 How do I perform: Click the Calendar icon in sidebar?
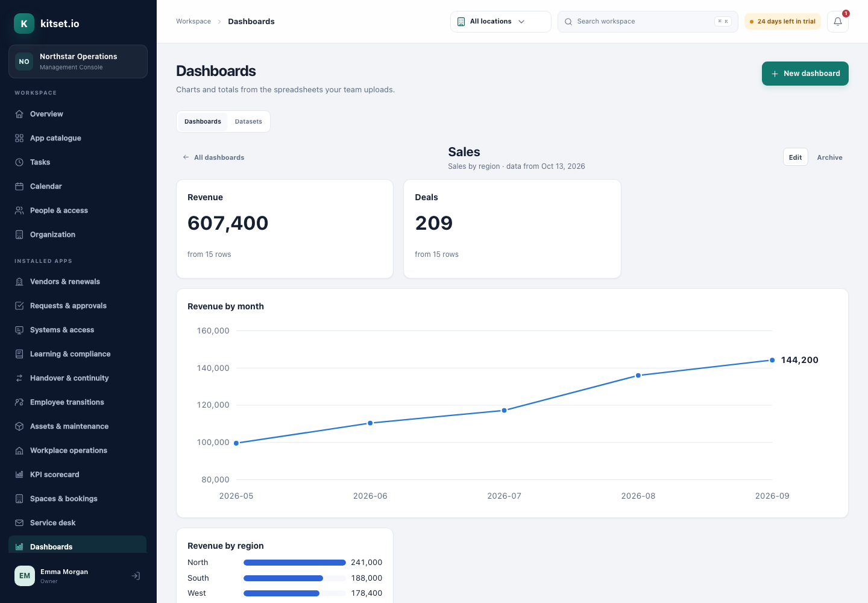pos(19,186)
